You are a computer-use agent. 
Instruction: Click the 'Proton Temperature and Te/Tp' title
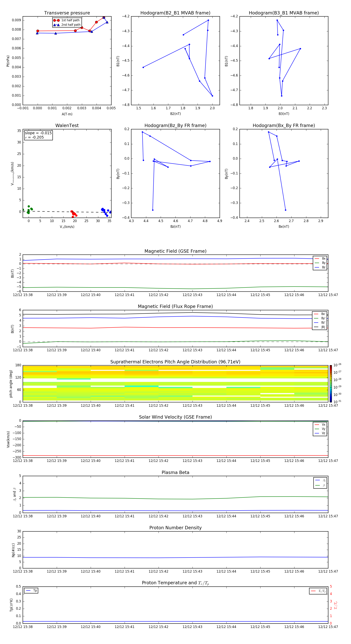(x=175, y=583)
